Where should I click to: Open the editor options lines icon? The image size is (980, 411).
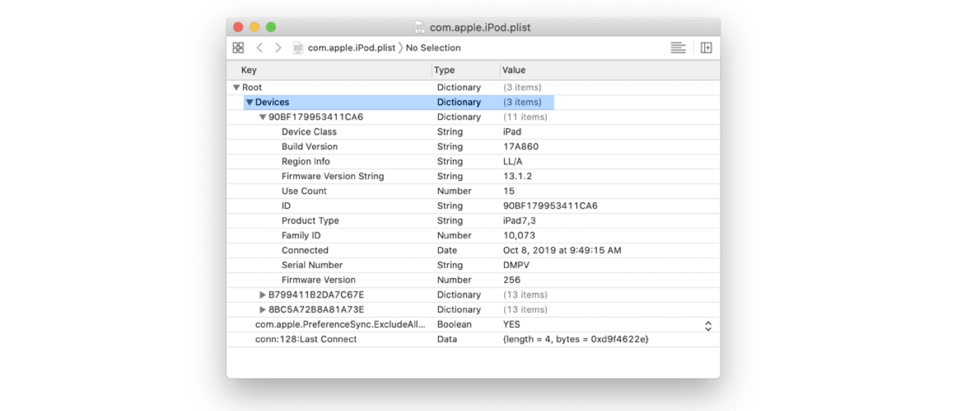[x=678, y=47]
